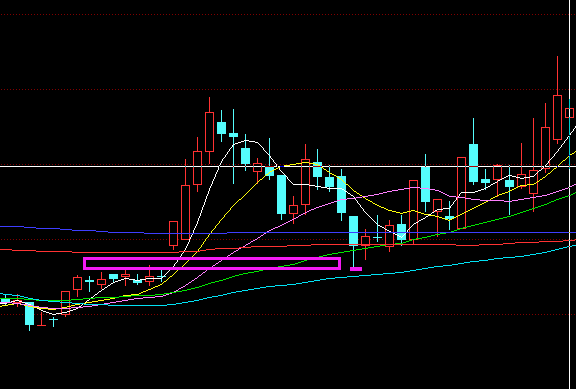This screenshot has height=389, width=576.
Task: Click the small solid magenta marker
Action: [x=356, y=269]
